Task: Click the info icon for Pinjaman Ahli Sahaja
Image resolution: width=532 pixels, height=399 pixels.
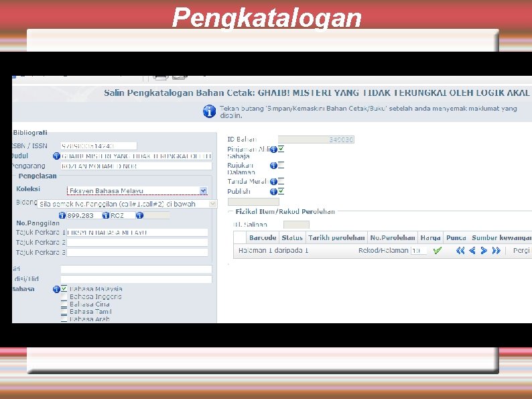Action: (x=273, y=150)
